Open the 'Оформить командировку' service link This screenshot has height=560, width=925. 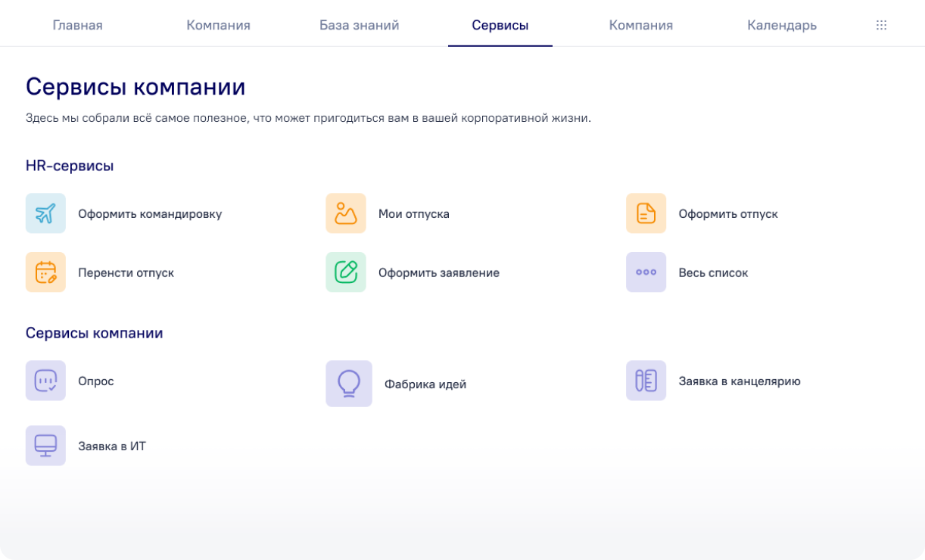coord(150,213)
